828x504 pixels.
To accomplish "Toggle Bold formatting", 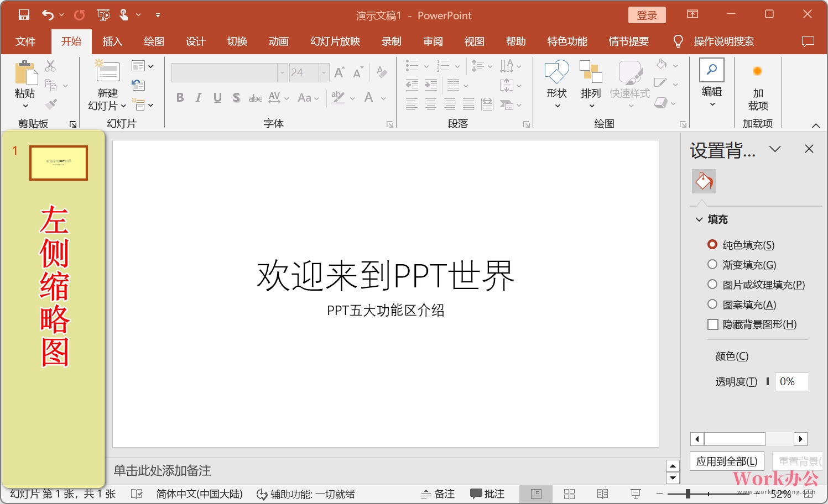I will click(180, 98).
